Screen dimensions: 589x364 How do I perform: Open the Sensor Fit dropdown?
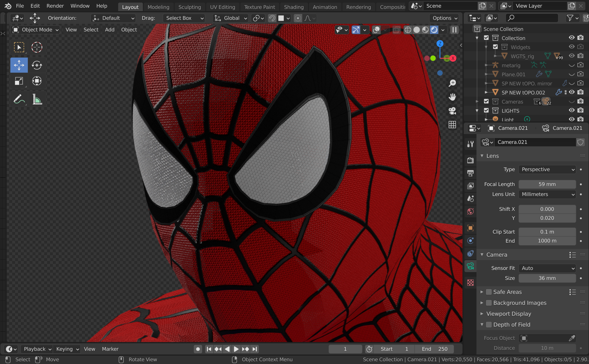547,268
